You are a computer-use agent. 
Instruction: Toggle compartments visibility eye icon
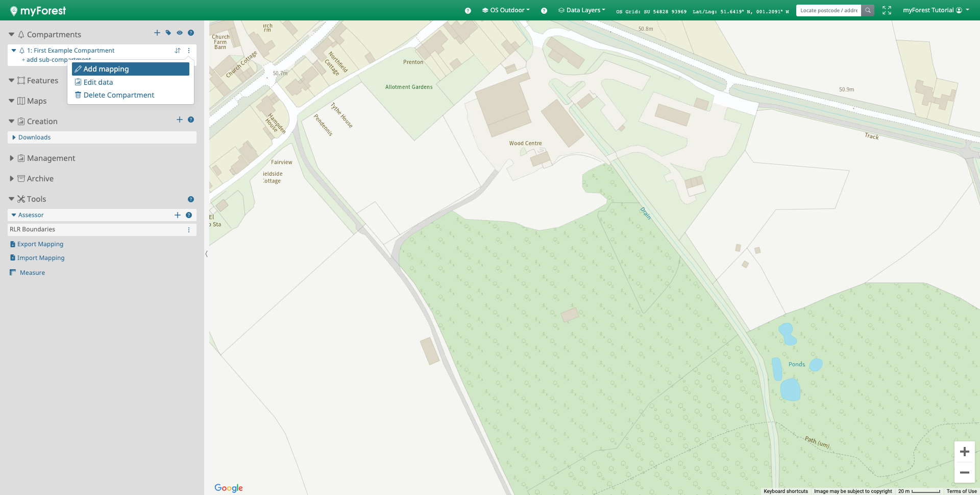point(180,33)
